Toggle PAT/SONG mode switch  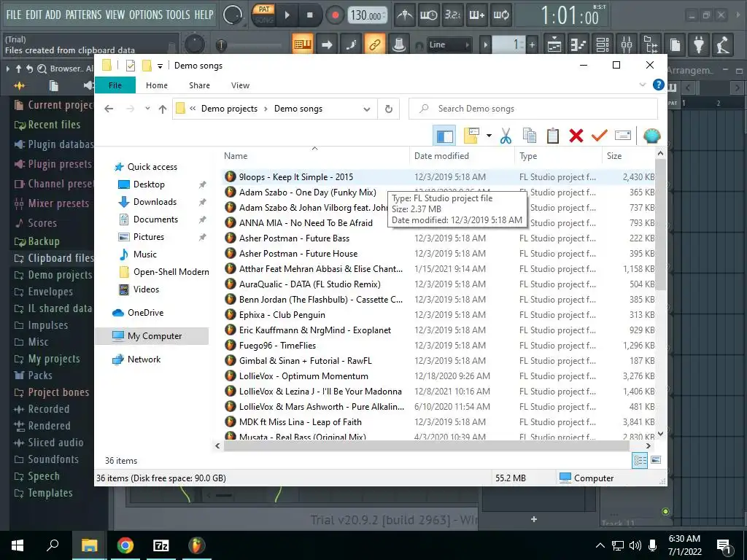point(264,15)
